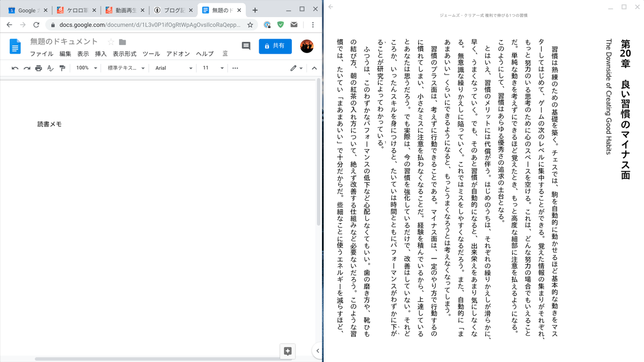The image size is (644, 362).
Task: Open the more toolbar options ellipsis
Action: pos(235,68)
